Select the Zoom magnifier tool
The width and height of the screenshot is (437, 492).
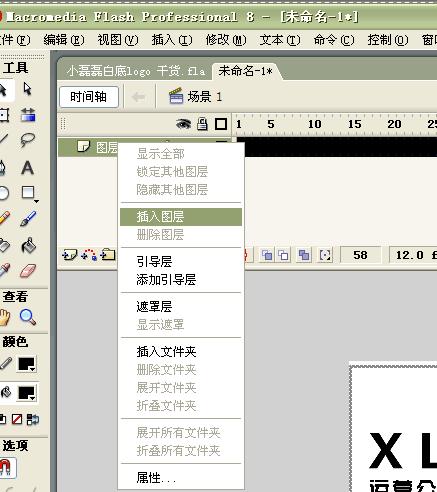coord(28,317)
